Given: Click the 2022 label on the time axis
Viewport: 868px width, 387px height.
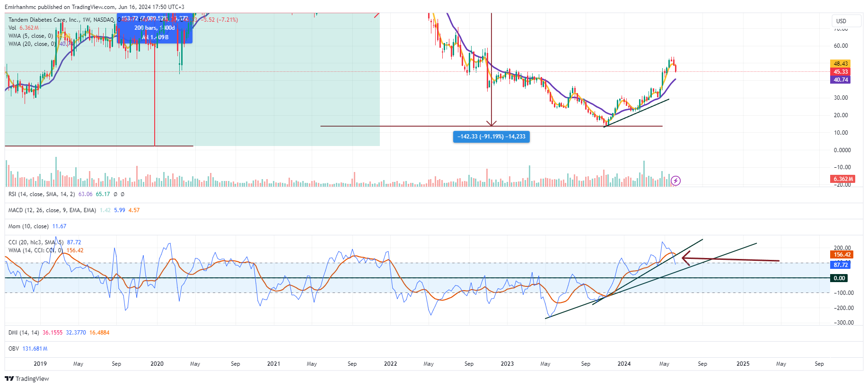Looking at the screenshot, I should click(390, 364).
